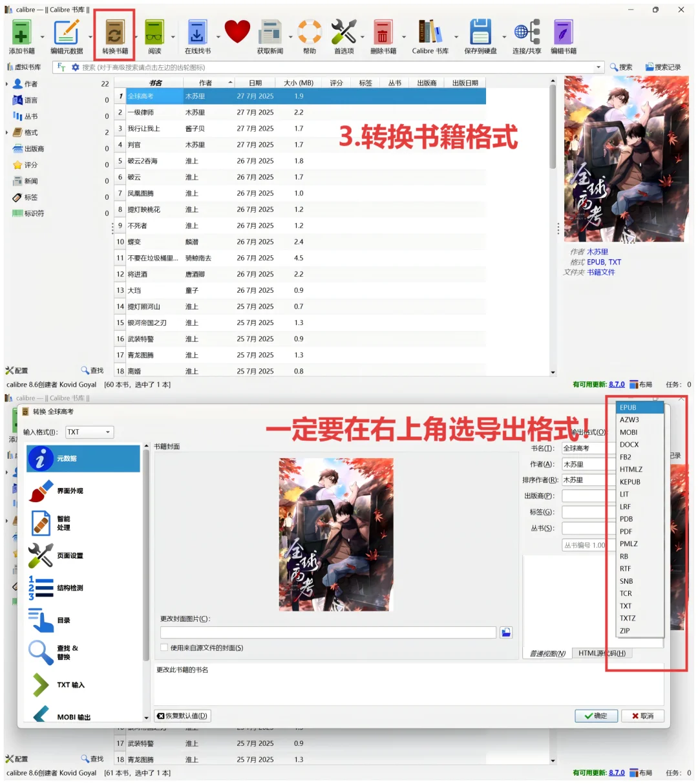Sort by 日期 (Date) column header
Screen dimensions: 698x784
pyautogui.click(x=255, y=83)
